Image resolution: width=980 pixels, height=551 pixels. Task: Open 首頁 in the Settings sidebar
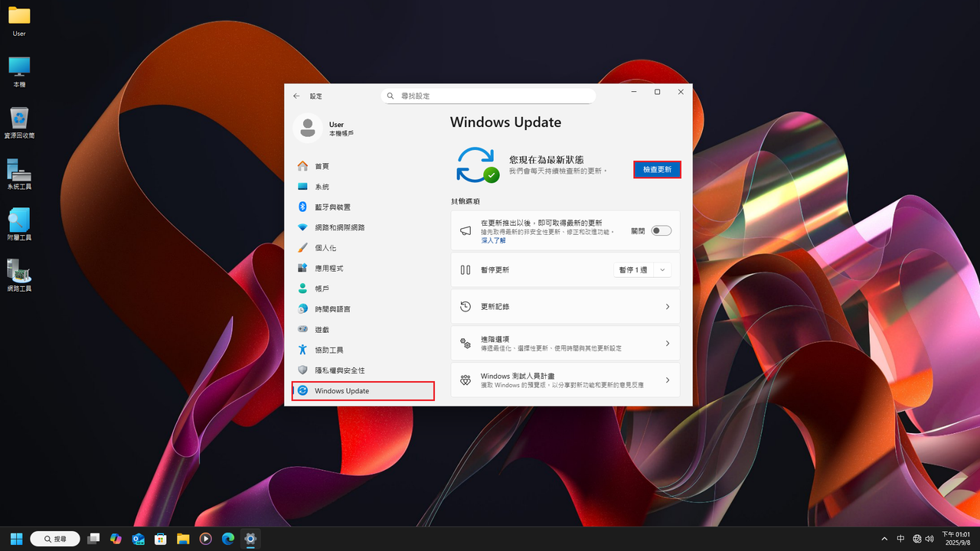363,166
